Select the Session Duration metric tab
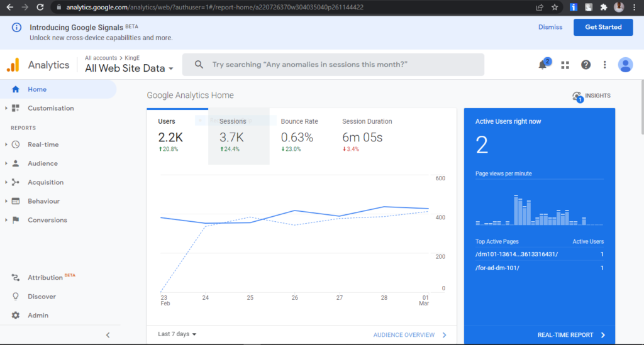 pos(367,136)
